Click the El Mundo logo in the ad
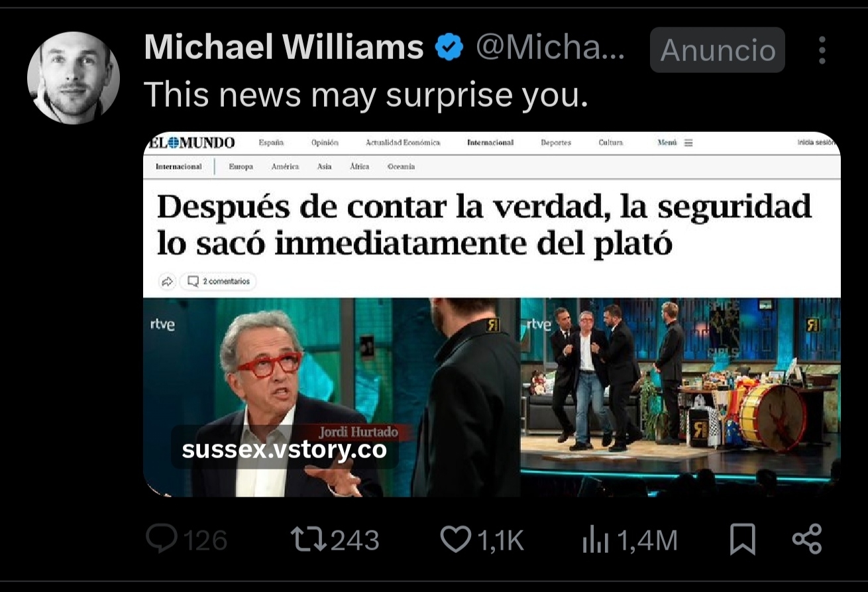 click(192, 143)
